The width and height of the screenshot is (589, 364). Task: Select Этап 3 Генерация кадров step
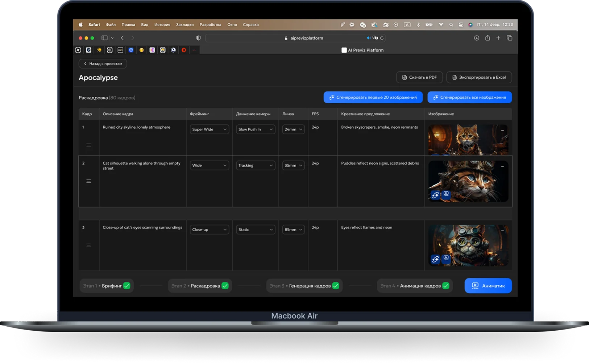coord(304,286)
